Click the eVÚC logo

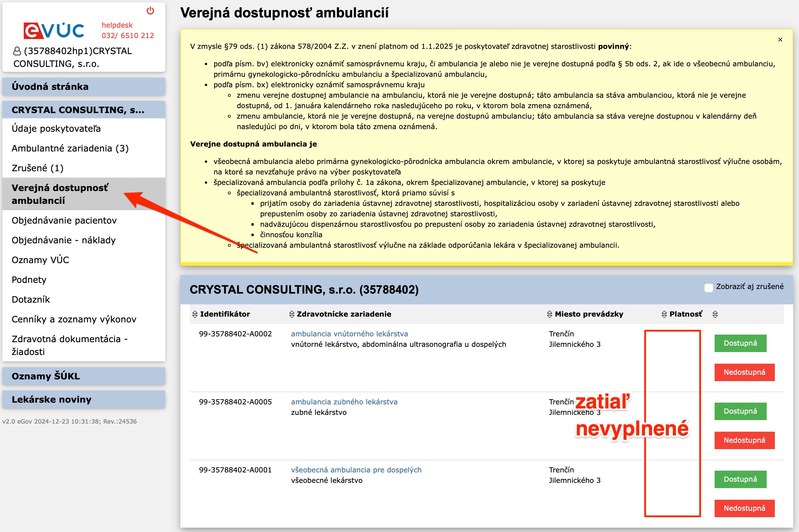(54, 31)
